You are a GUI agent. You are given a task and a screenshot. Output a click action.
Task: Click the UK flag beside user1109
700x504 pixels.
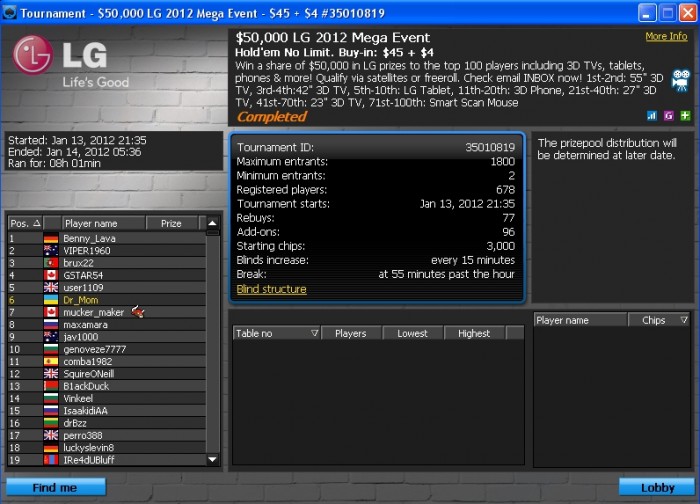(51, 287)
